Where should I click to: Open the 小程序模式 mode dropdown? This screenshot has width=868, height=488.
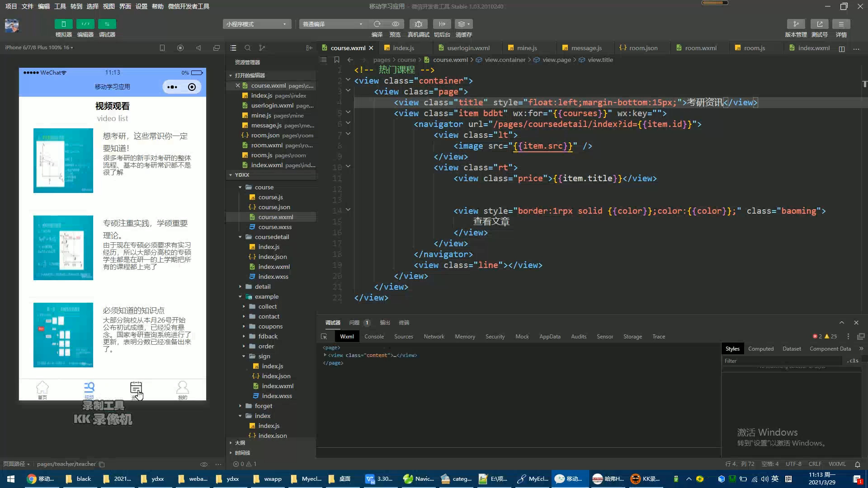[x=256, y=24]
